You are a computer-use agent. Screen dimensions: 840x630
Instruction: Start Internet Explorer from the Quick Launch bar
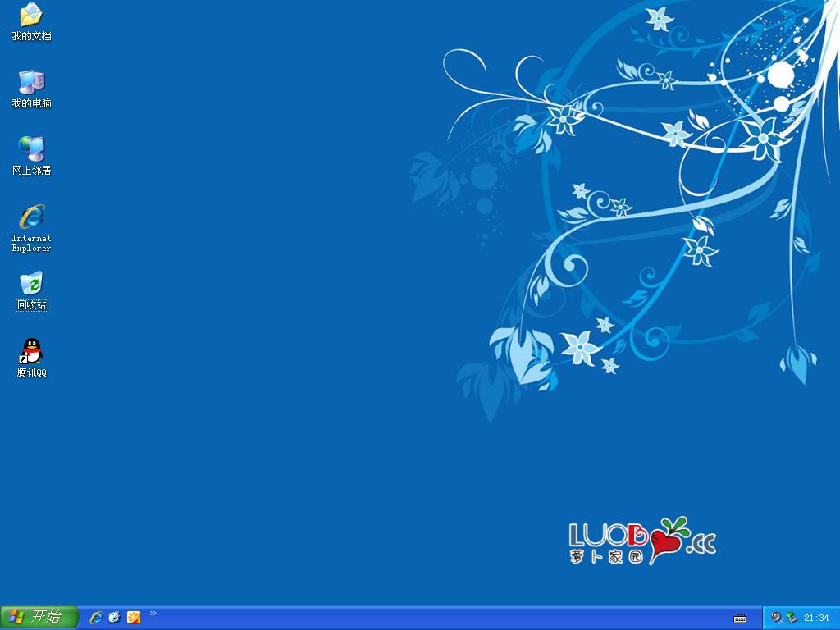(96, 618)
